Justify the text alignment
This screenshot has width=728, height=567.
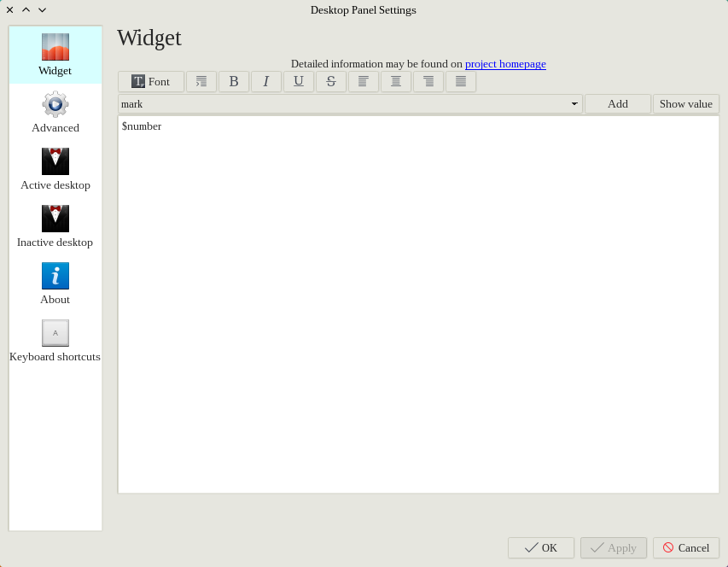[461, 82]
